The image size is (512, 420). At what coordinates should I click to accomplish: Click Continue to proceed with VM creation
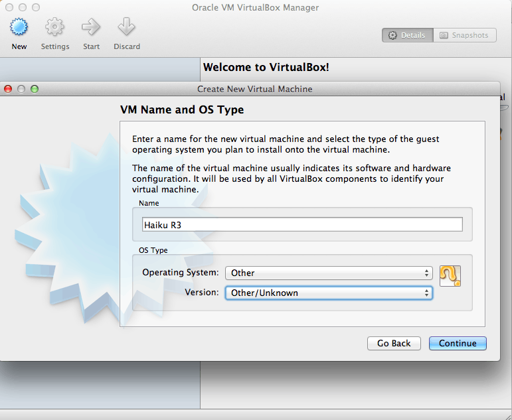click(x=458, y=343)
